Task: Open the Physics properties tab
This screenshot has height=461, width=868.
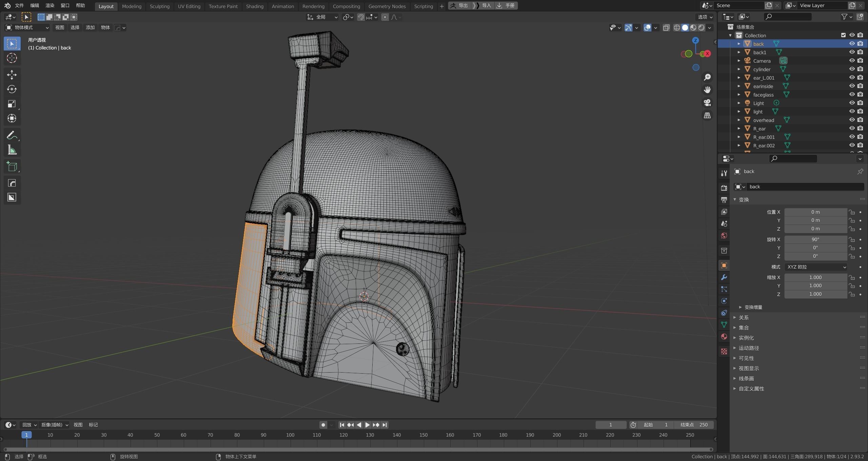Action: coord(724,301)
